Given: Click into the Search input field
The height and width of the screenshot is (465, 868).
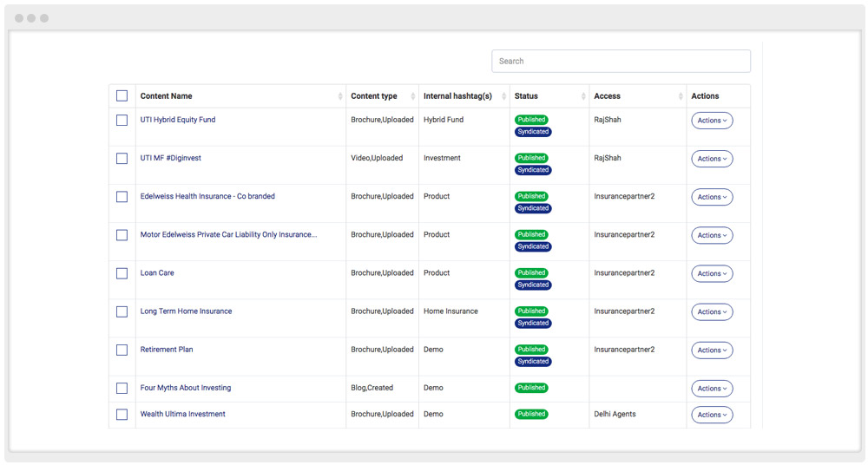Looking at the screenshot, I should tap(621, 61).
